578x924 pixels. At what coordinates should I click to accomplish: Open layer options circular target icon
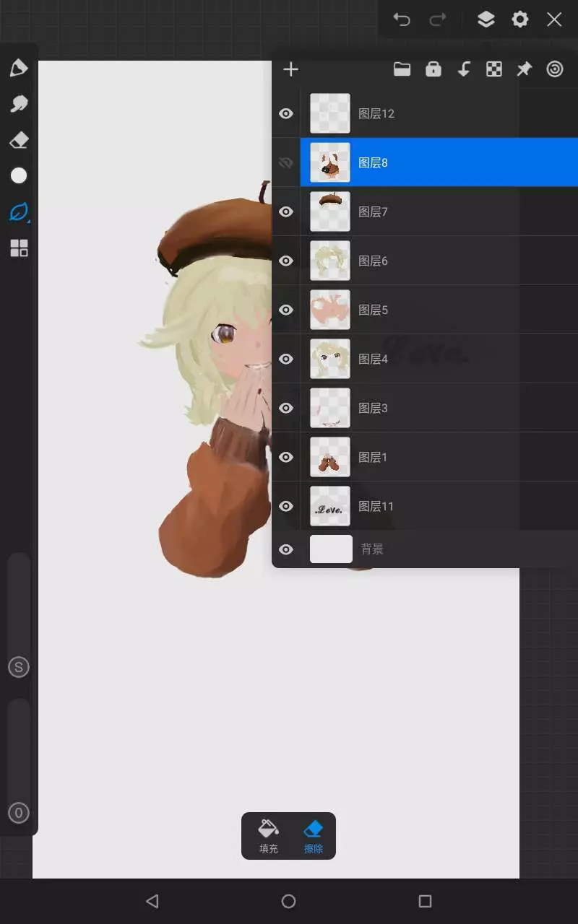tap(555, 69)
